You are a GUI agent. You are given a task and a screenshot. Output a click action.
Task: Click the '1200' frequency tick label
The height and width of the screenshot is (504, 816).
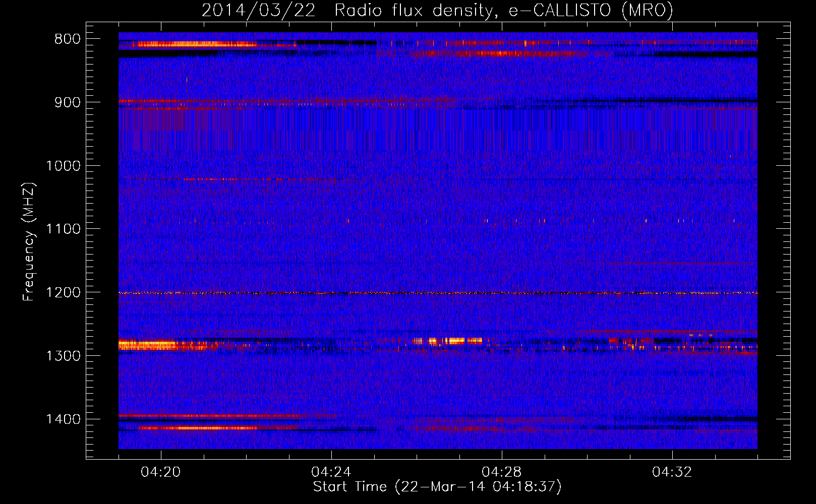(x=64, y=293)
